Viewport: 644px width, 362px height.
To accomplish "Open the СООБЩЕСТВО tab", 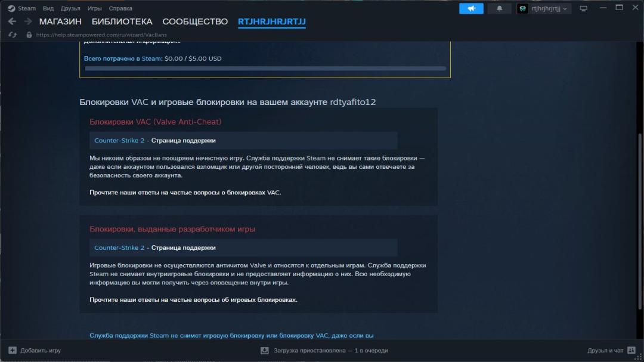I will (195, 21).
